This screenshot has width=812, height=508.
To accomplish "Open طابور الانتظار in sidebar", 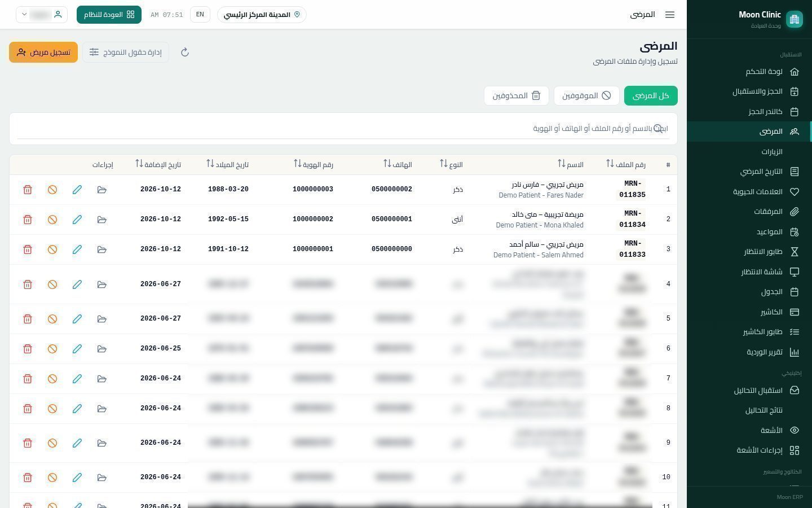I will pos(749,252).
